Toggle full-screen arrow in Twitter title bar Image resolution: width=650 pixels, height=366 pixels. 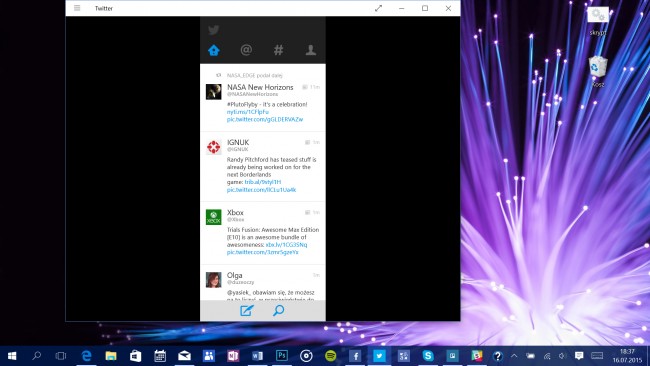click(x=378, y=8)
